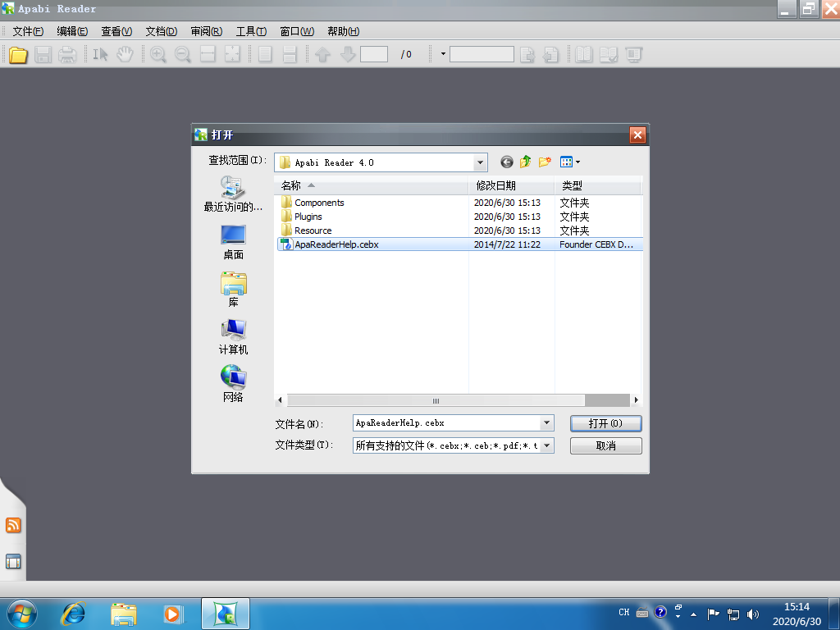Go to 计算机 in dialog sidebar

[x=233, y=337]
